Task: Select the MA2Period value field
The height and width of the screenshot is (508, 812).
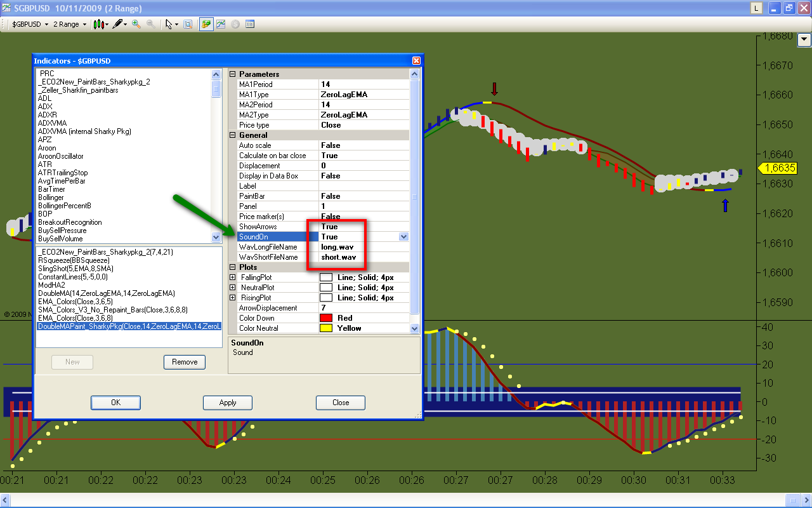Action: 364,105
